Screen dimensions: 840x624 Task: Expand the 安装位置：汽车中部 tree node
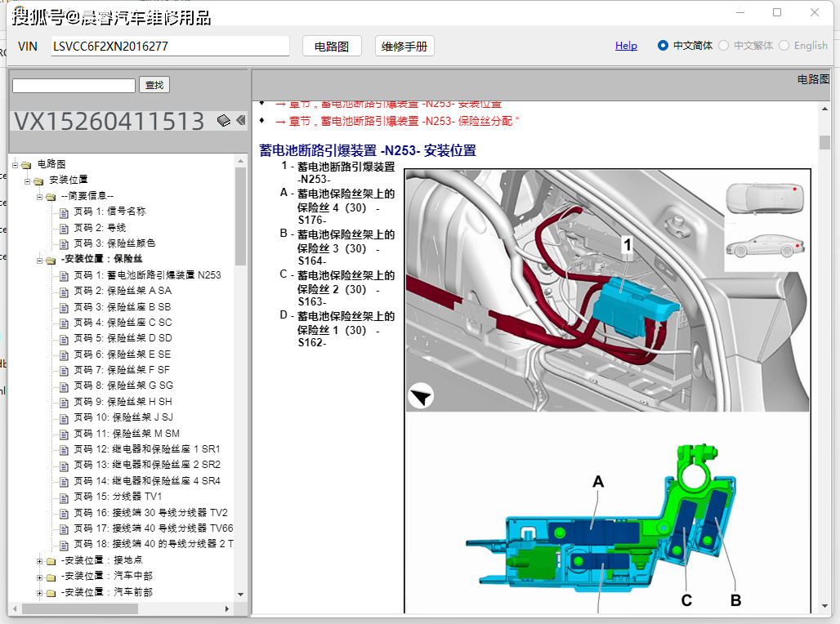[x=41, y=576]
